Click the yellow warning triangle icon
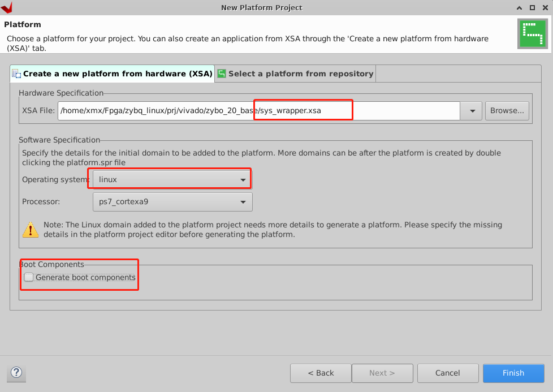The height and width of the screenshot is (392, 553). pyautogui.click(x=31, y=229)
